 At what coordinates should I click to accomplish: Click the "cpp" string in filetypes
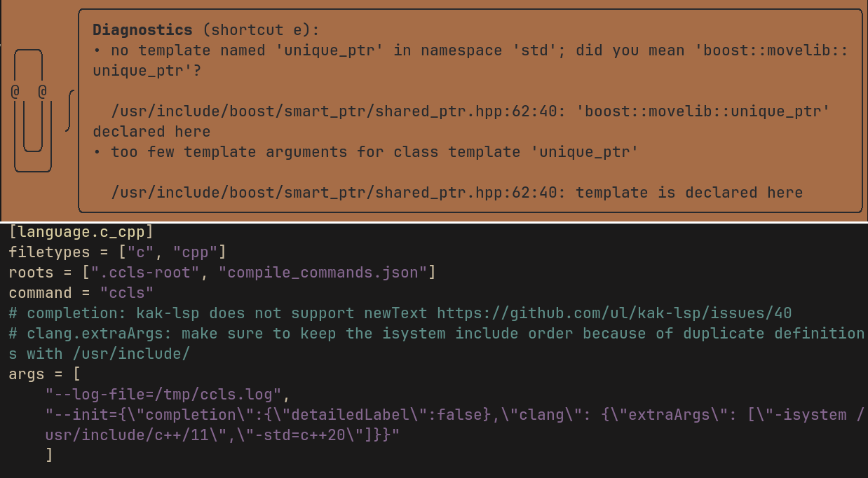[197, 252]
